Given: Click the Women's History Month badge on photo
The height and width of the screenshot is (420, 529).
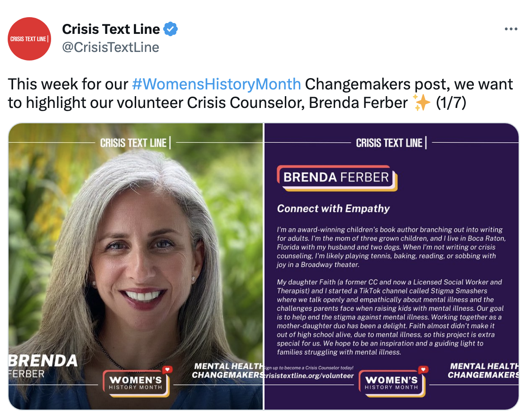Looking at the screenshot, I should coord(137,383).
